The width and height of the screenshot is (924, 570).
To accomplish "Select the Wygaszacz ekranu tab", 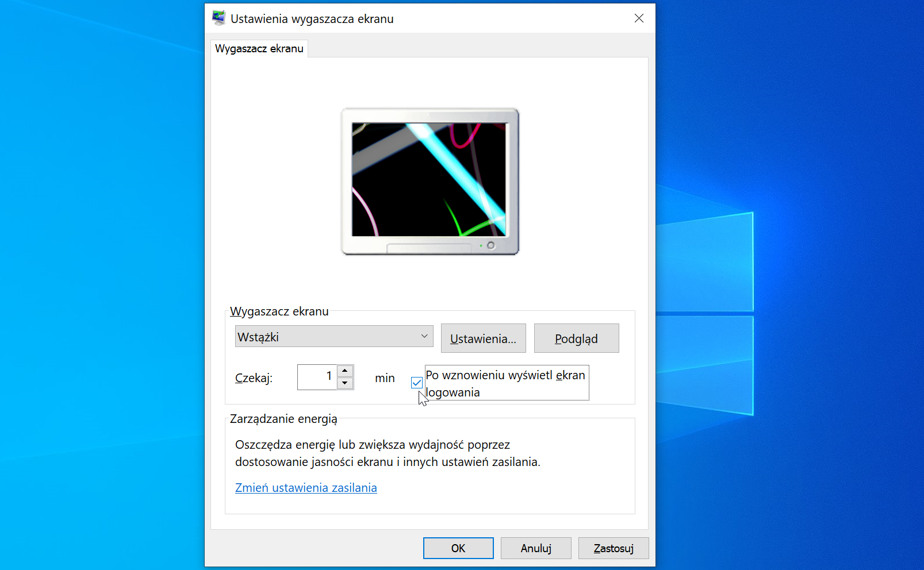I will click(x=259, y=49).
